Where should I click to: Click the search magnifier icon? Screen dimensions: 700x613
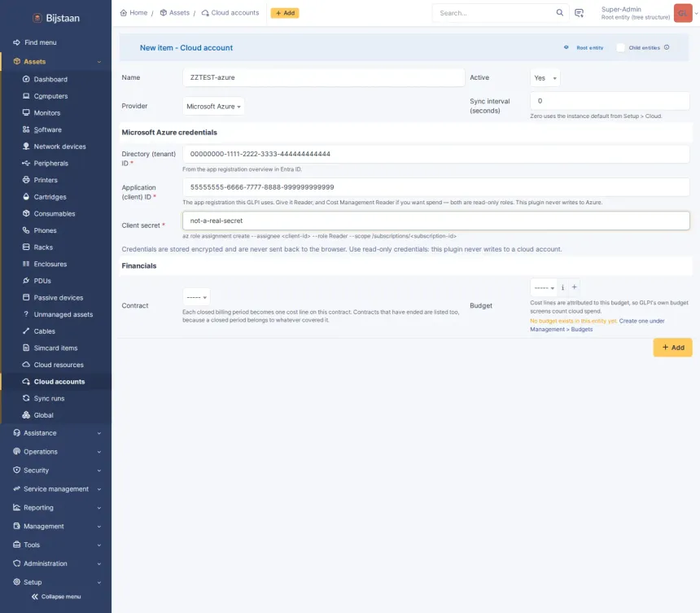click(559, 12)
